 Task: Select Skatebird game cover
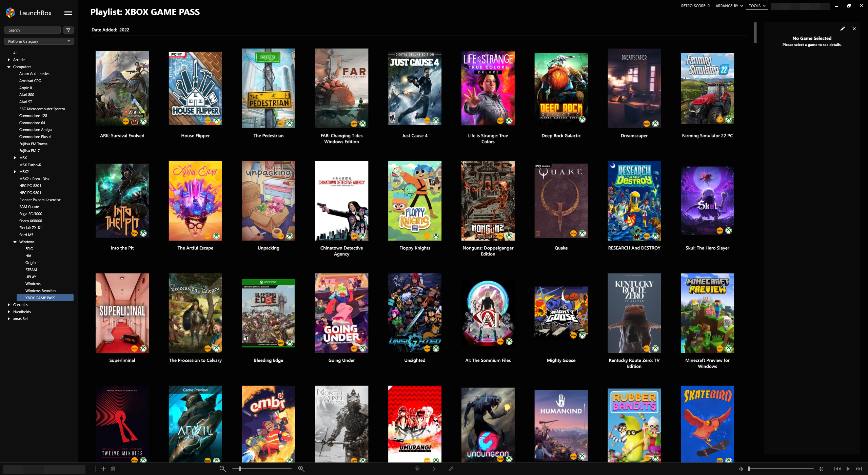point(707,424)
